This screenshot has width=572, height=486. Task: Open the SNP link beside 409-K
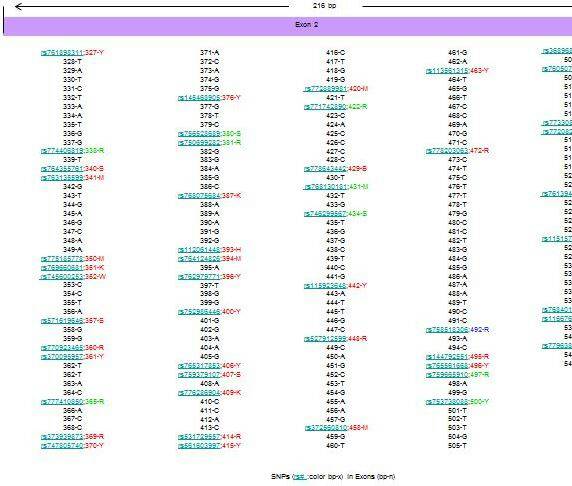(x=200, y=393)
